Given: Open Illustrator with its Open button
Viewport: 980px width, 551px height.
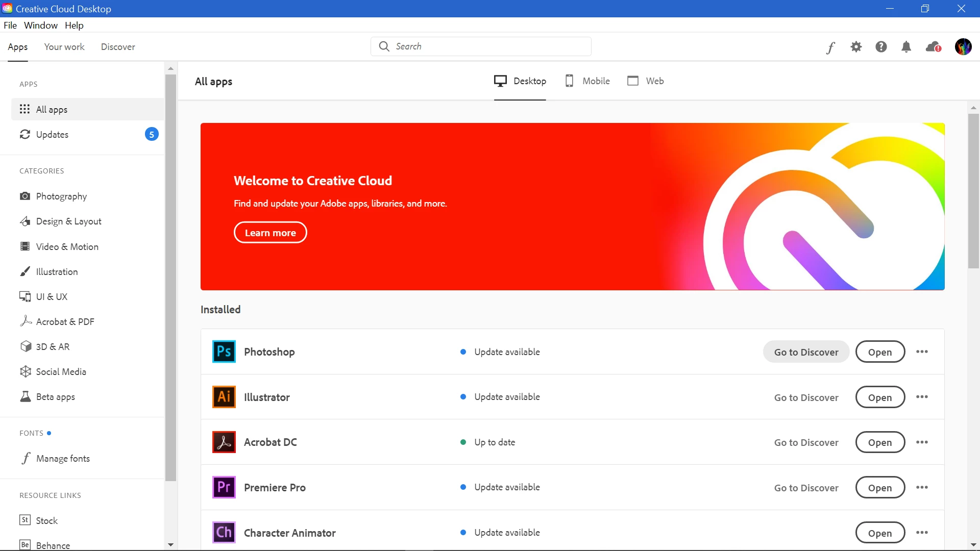Looking at the screenshot, I should coord(880,397).
